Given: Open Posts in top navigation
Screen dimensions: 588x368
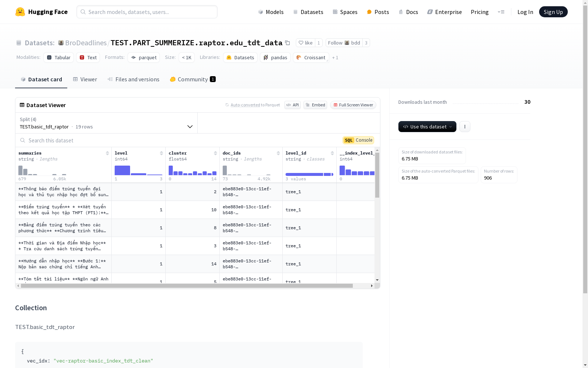Looking at the screenshot, I should pyautogui.click(x=378, y=12).
